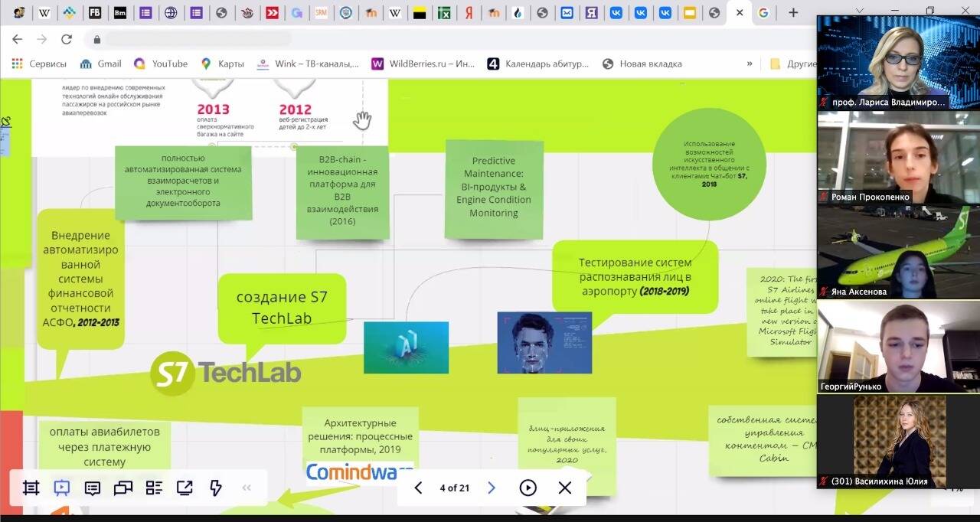980x522 pixels.
Task: Close the active browser tab
Action: click(739, 12)
